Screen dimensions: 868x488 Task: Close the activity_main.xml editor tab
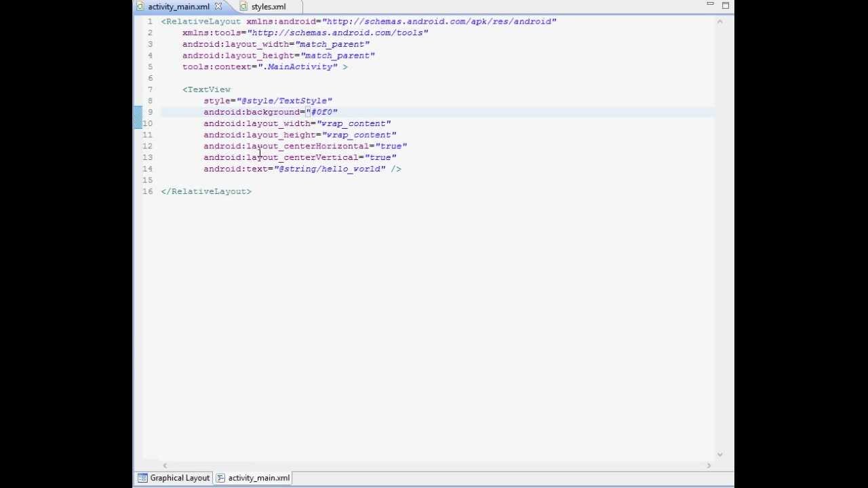(x=218, y=7)
